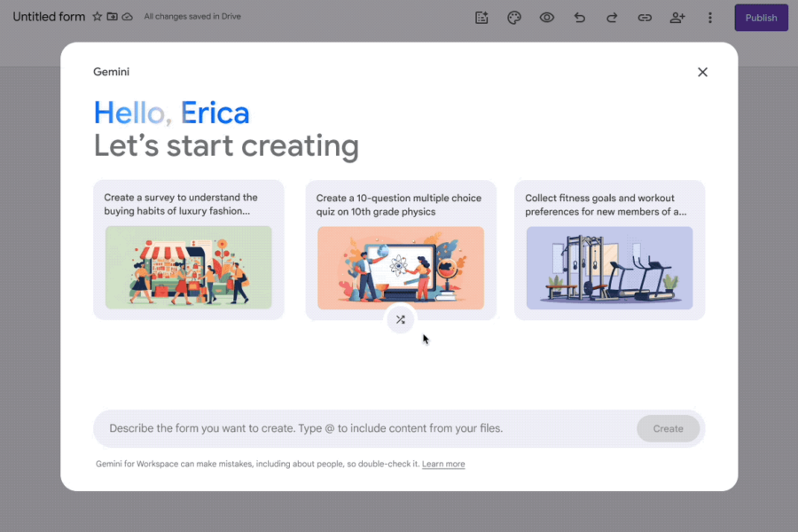Viewport: 798px width, 532px height.
Task: Click the Redo icon
Action: (x=612, y=17)
